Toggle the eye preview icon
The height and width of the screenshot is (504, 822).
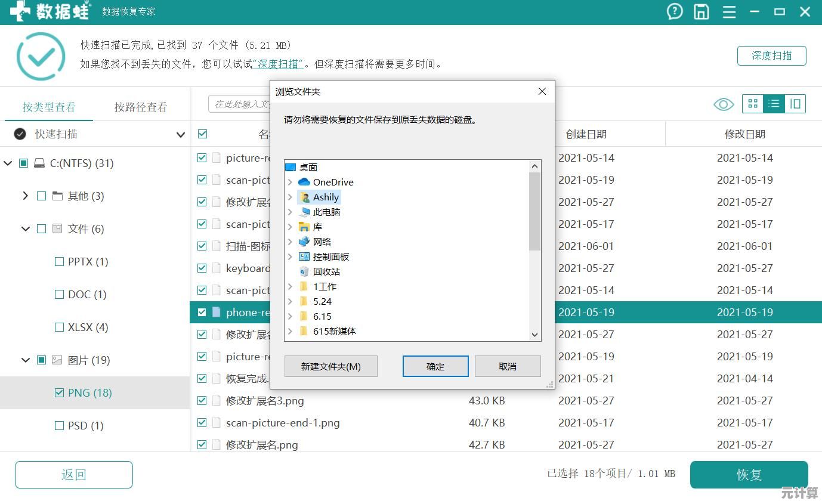coord(723,104)
